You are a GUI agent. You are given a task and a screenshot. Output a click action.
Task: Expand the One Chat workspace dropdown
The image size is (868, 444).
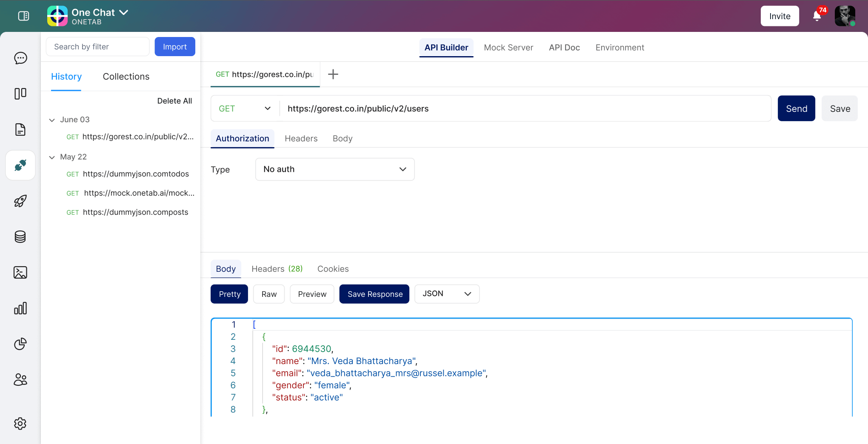124,12
